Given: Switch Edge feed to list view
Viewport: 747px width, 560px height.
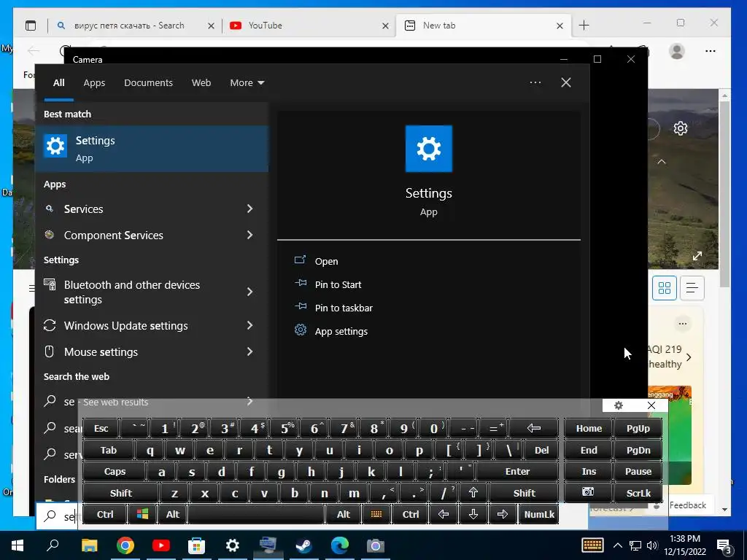Looking at the screenshot, I should pos(692,287).
